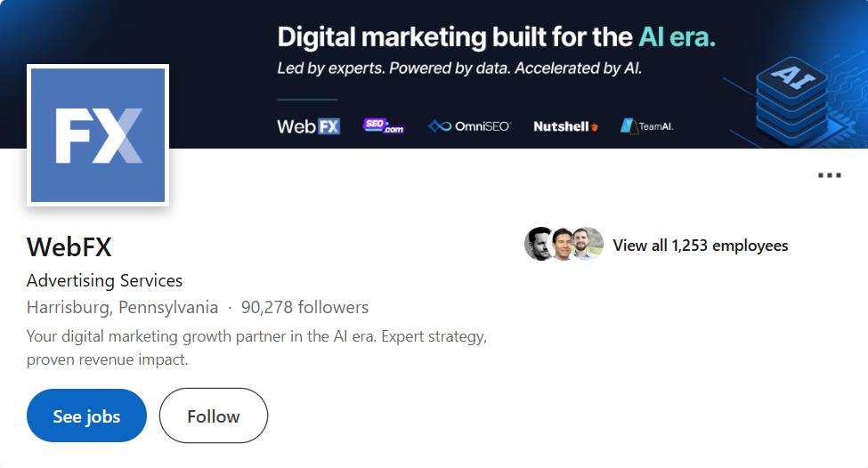Click the OmniSEO logo in the banner
Image resolution: width=868 pixels, height=468 pixels.
tap(469, 126)
